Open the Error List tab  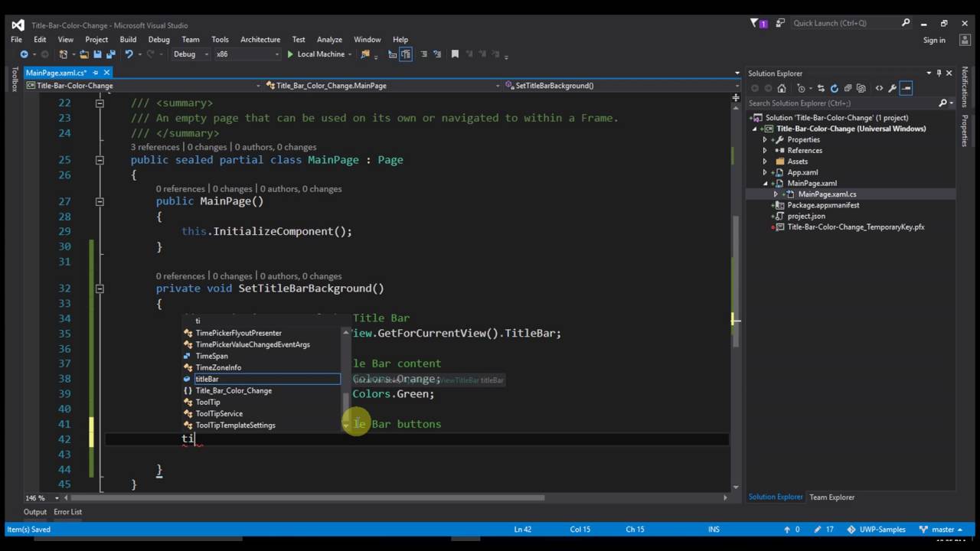67,512
